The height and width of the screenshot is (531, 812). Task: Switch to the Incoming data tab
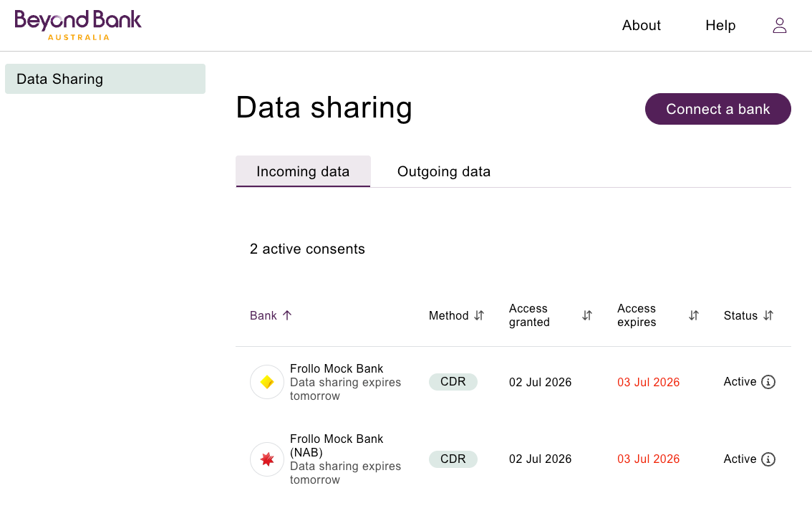point(303,171)
